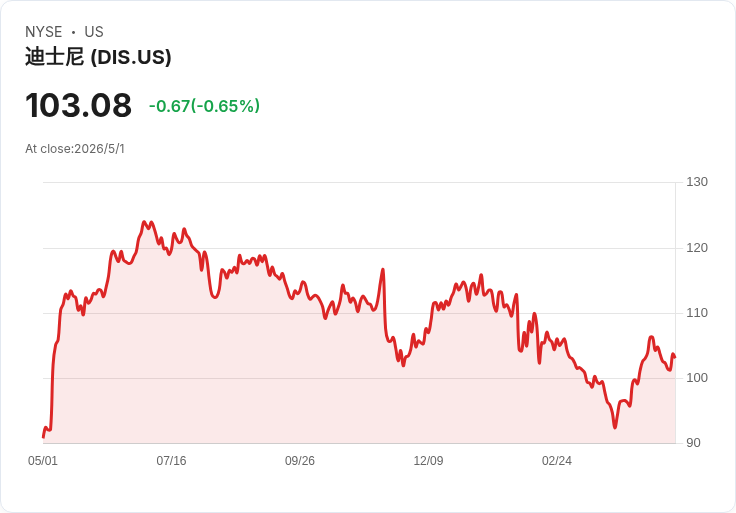Click the 100 y-axis price label
Screen dimensions: 736x513
(697, 378)
